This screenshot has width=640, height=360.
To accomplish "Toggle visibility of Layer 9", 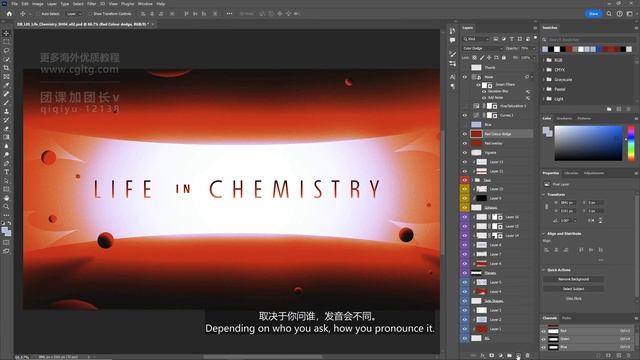I will pyautogui.click(x=464, y=198).
